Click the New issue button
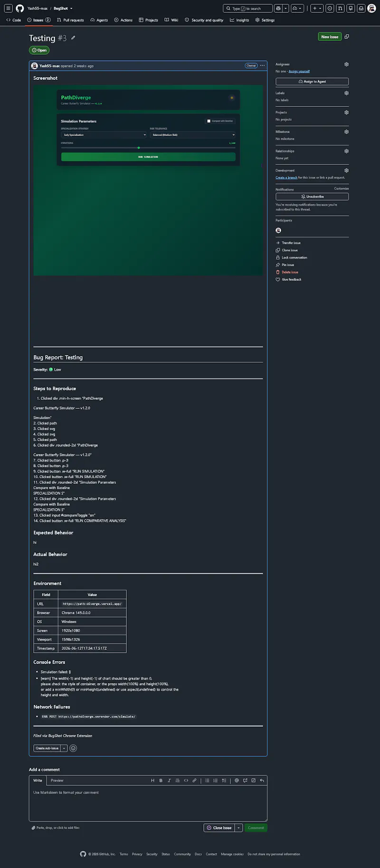Screen dimensions: 380x868 330,37
